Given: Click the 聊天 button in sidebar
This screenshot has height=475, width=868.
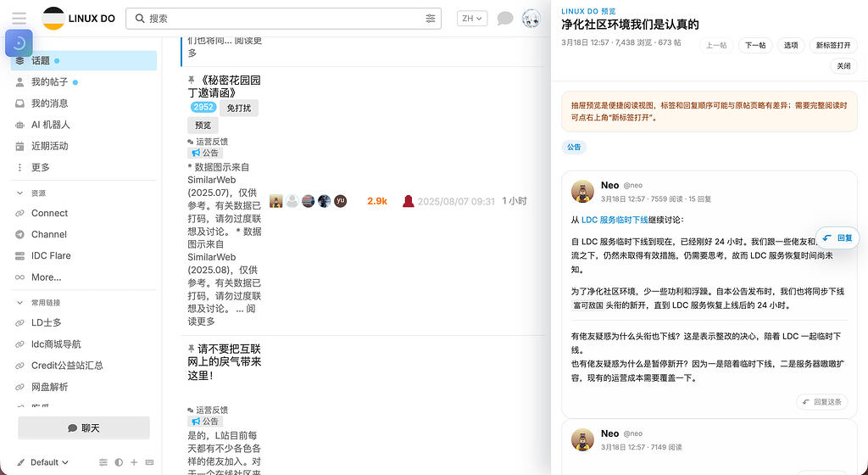Looking at the screenshot, I should (84, 428).
